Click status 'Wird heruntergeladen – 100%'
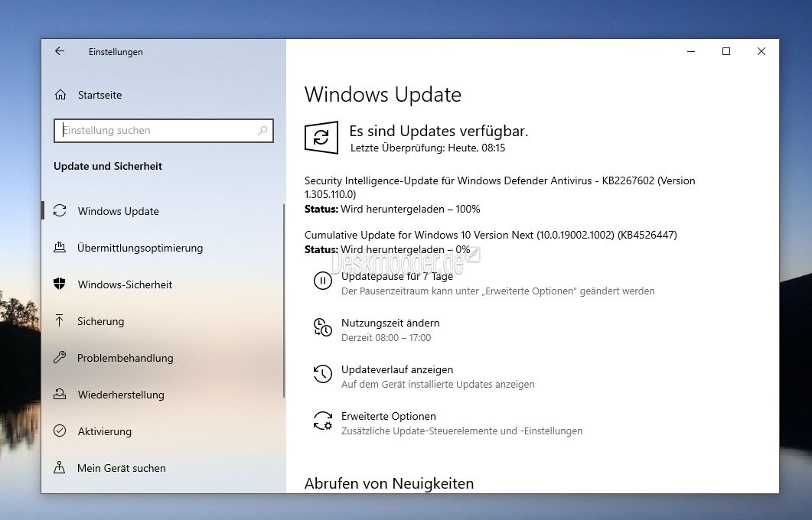 pyautogui.click(x=410, y=209)
